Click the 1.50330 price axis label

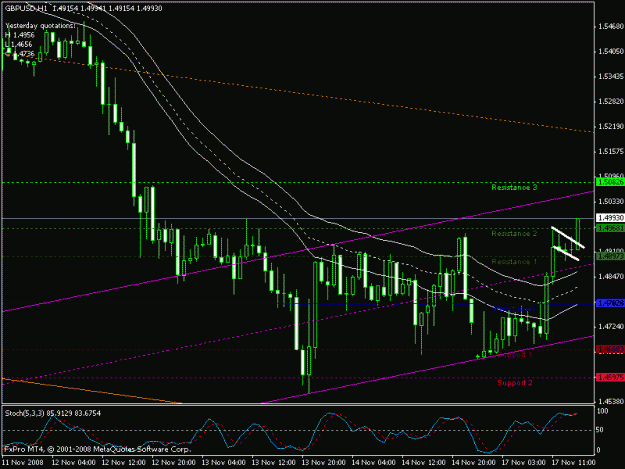coord(610,201)
